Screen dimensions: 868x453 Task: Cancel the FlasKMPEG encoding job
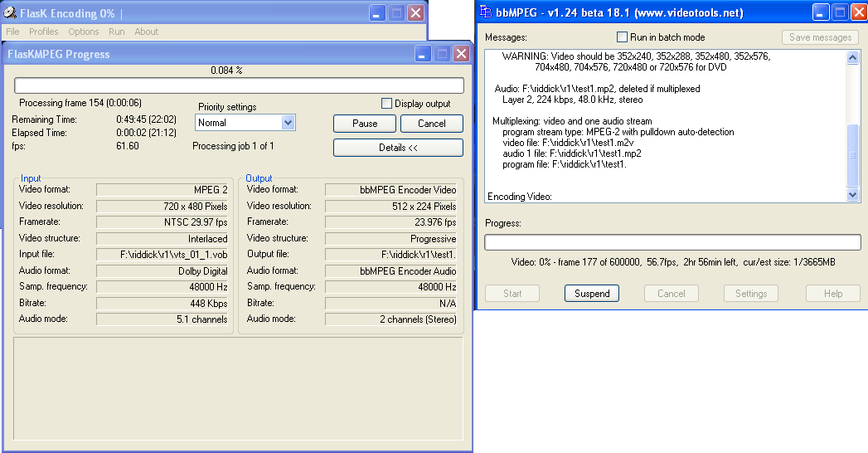click(432, 124)
